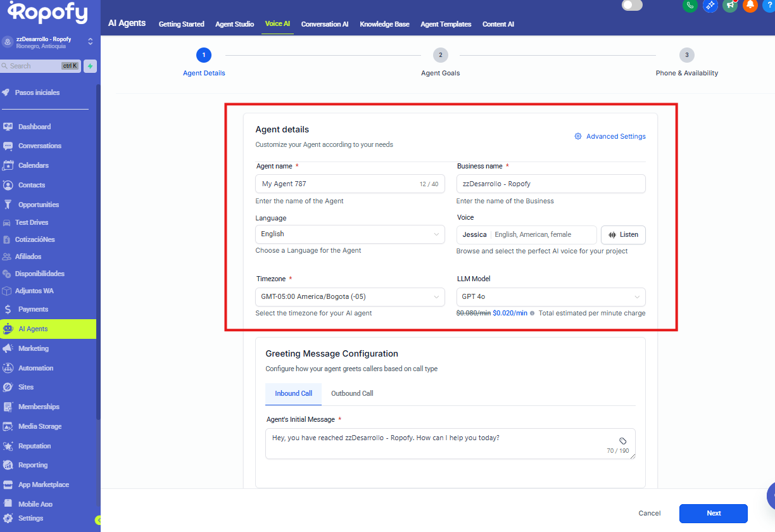Open the notifications bell icon
Screen dimensions: 775x532
(750, 5)
